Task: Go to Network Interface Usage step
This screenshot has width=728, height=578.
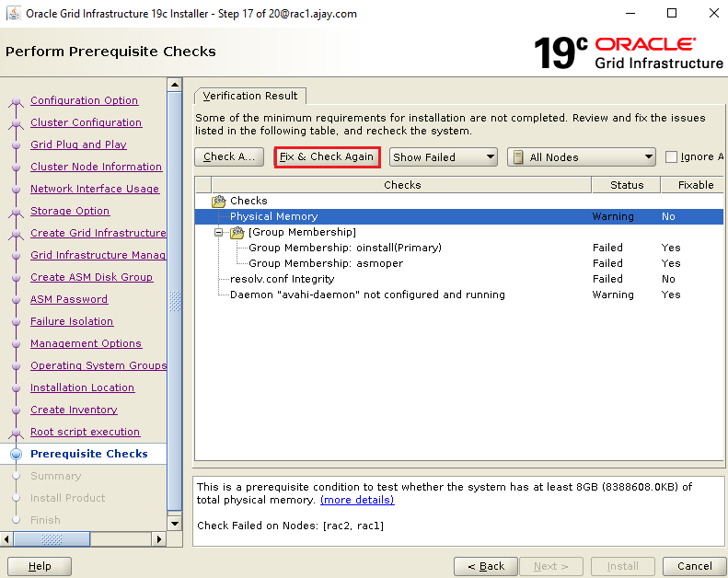Action: (x=95, y=189)
